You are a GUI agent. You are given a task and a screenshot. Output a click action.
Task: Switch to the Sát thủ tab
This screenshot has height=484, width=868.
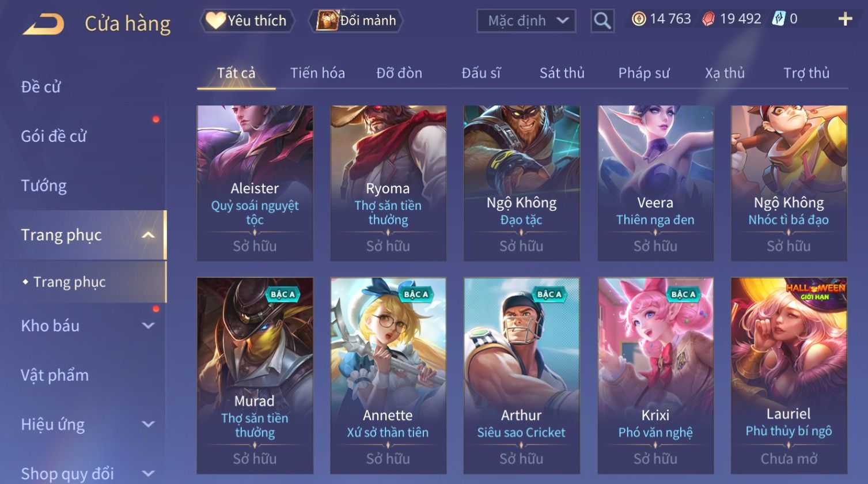(x=562, y=73)
